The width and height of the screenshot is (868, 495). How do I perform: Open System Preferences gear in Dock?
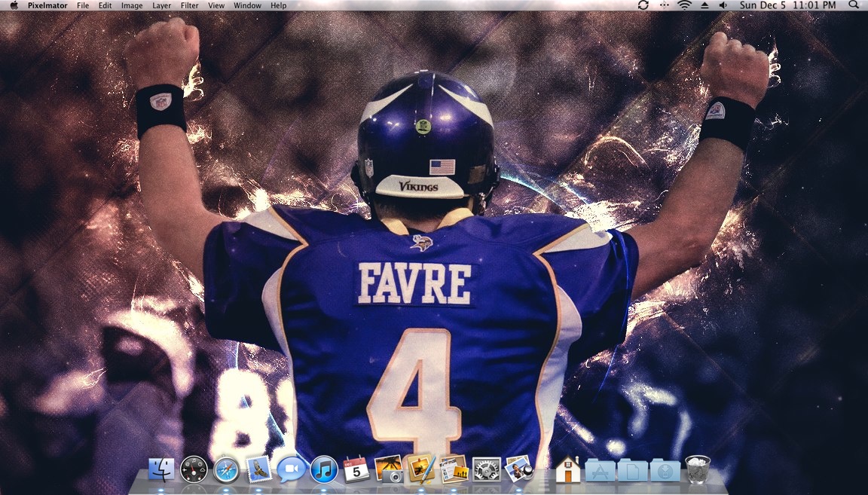tap(487, 469)
